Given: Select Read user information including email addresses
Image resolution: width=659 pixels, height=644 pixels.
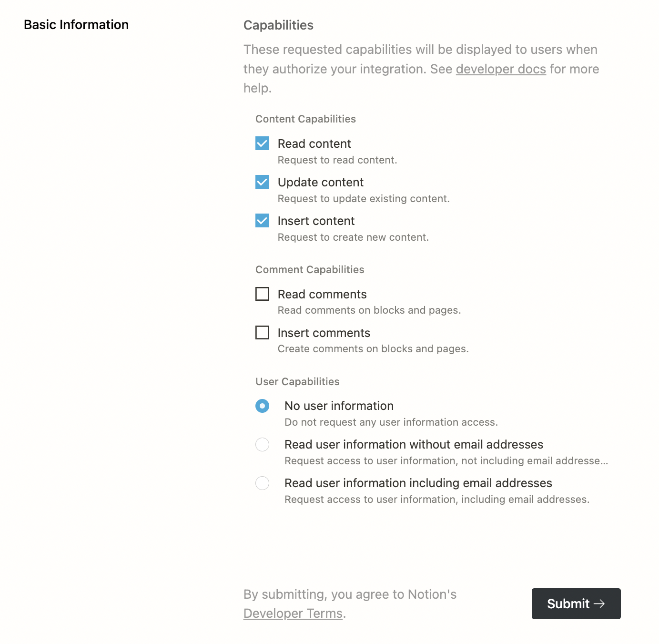Looking at the screenshot, I should [x=262, y=483].
